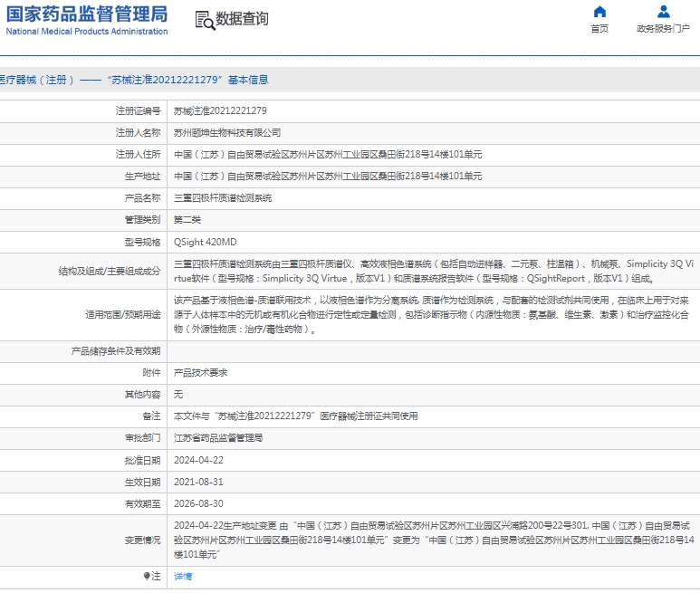Click the 注册证编号 row label
Screen dimensions: 700x593
tap(138, 110)
